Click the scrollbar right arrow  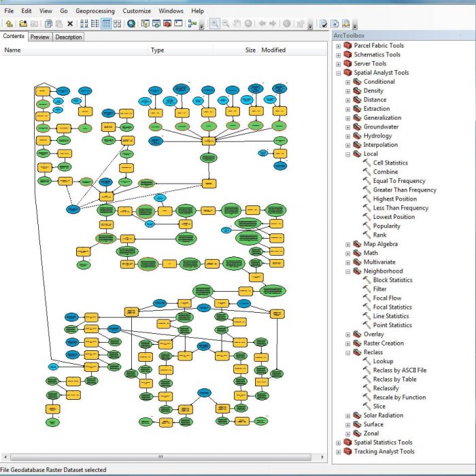[x=322, y=457]
